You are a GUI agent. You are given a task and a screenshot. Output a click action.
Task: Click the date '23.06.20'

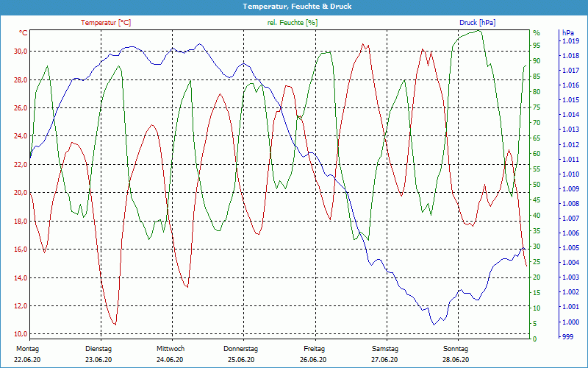[x=98, y=360]
